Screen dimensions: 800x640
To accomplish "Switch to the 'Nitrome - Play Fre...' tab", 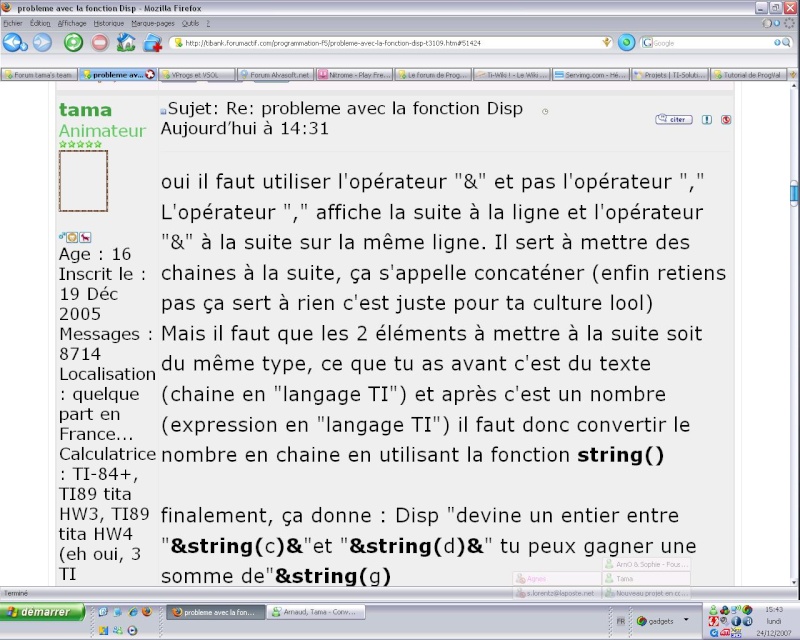I will (x=355, y=75).
